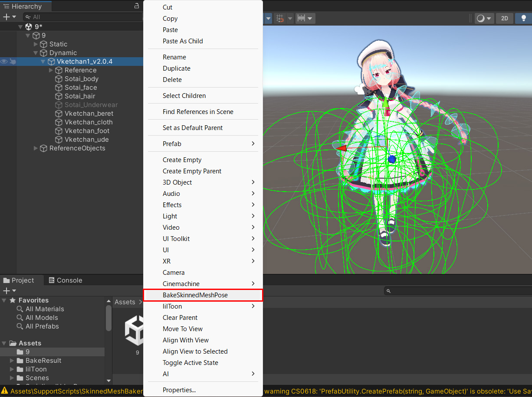Expand the BakeResult folder in Assets
The image size is (532, 397).
point(13,361)
